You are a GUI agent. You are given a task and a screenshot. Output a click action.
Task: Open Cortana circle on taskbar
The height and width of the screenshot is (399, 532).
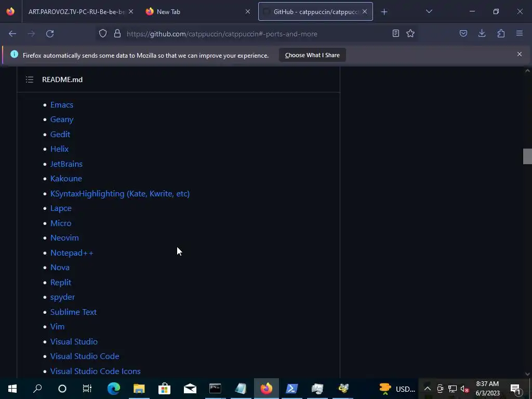62,389
